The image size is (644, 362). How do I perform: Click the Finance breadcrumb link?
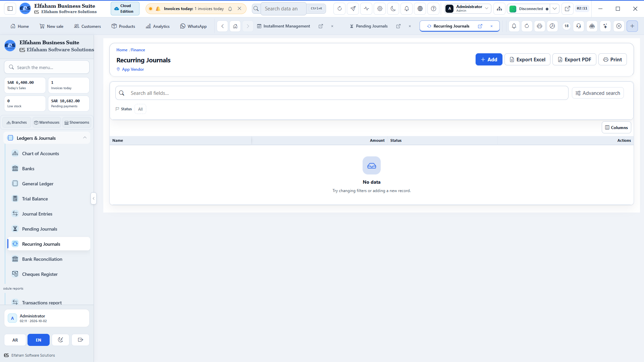tap(138, 50)
